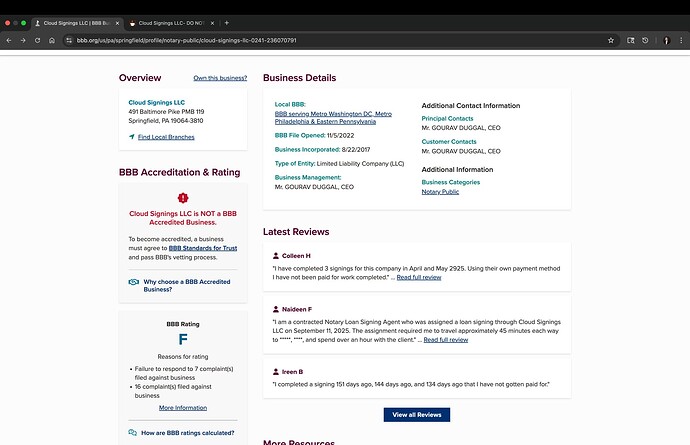Read Colleen H's full review
Screen dimensions: 690x445
coord(419,276)
